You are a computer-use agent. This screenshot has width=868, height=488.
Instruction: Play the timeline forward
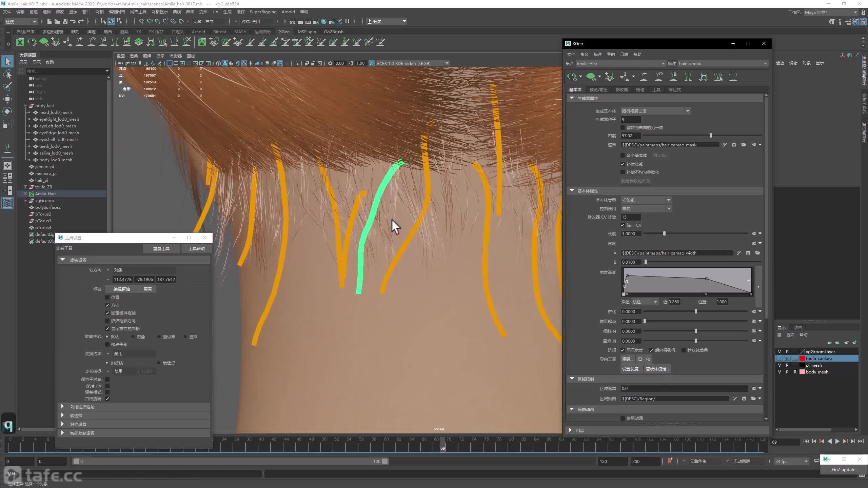837,441
